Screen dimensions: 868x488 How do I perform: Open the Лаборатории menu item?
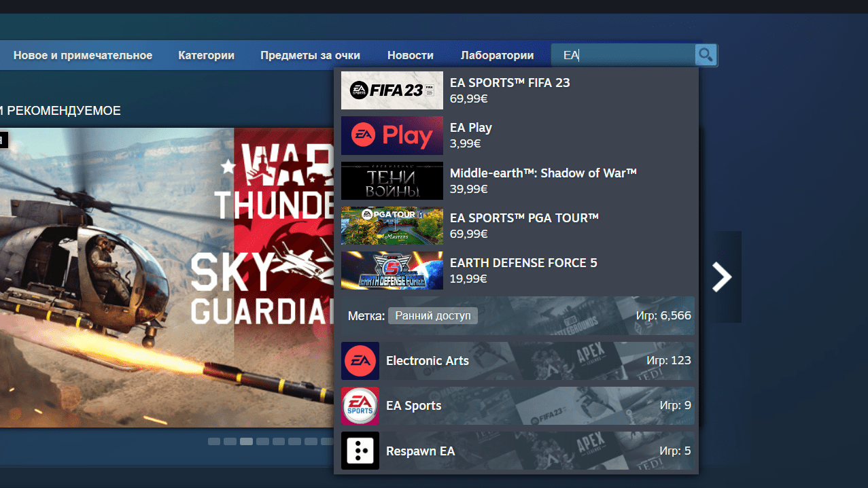coord(497,56)
